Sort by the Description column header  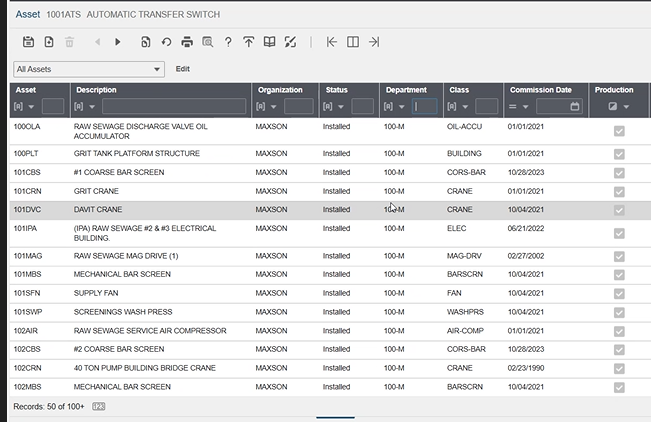pos(96,90)
